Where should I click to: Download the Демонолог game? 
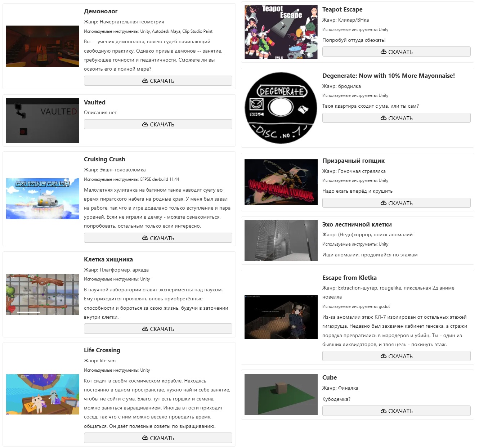(x=158, y=81)
